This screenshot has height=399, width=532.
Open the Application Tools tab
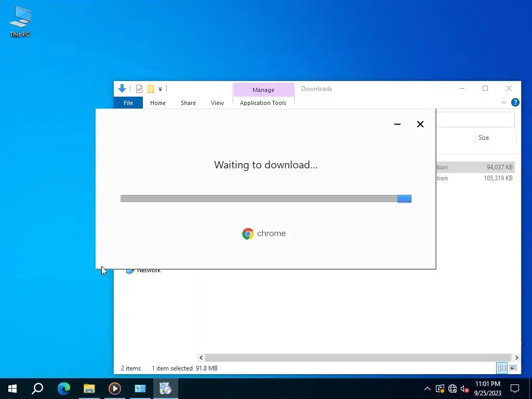point(263,103)
